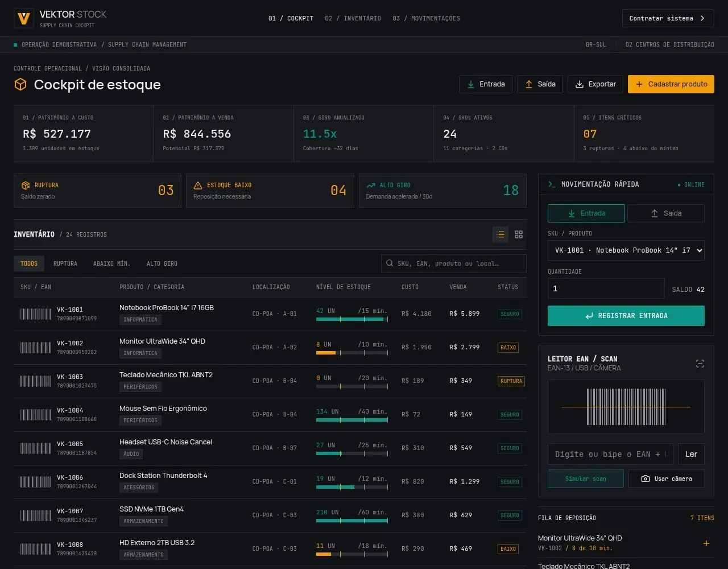This screenshot has height=569, width=728.
Task: Switch to list view of inventory
Action: point(500,234)
